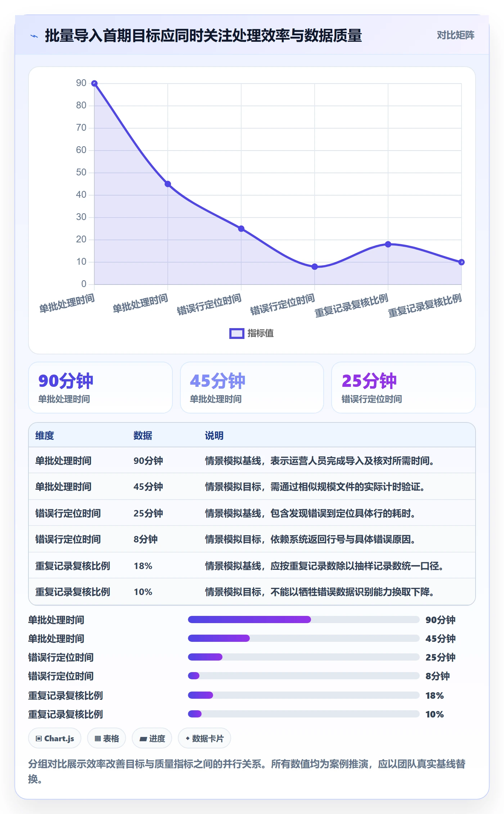The width and height of the screenshot is (504, 814).
Task: Click the description 表示运营人员完成导入及核对所需时间
Action: 352,461
